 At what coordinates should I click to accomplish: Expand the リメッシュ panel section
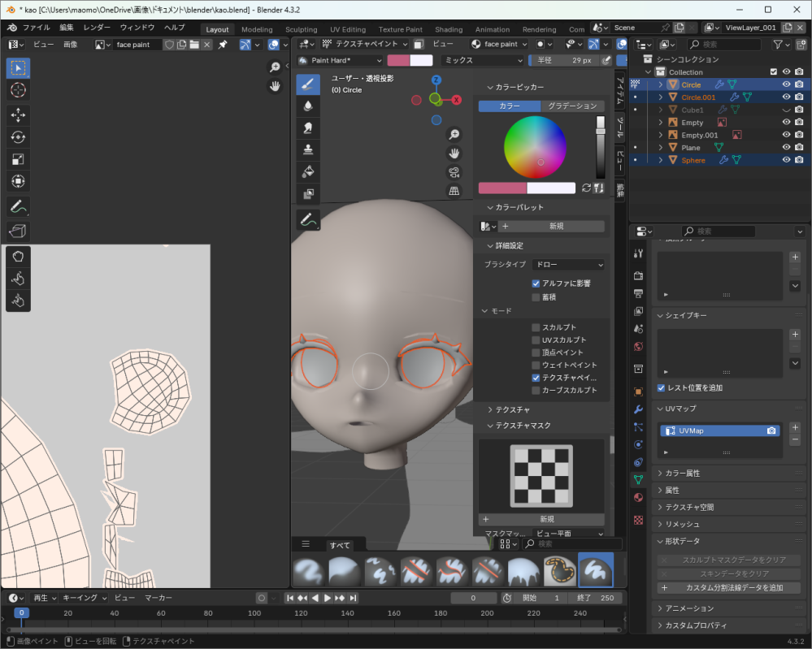pyautogui.click(x=683, y=524)
